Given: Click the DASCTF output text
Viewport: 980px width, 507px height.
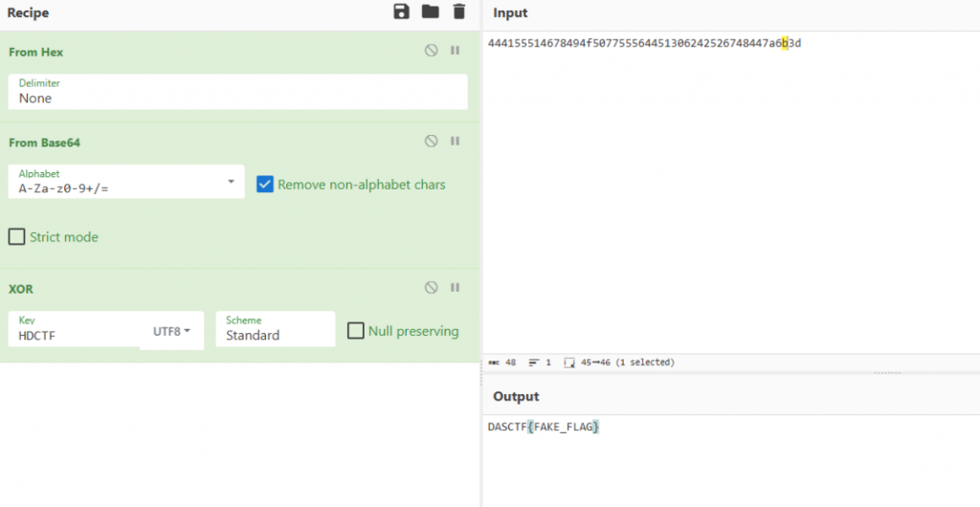Looking at the screenshot, I should click(544, 427).
